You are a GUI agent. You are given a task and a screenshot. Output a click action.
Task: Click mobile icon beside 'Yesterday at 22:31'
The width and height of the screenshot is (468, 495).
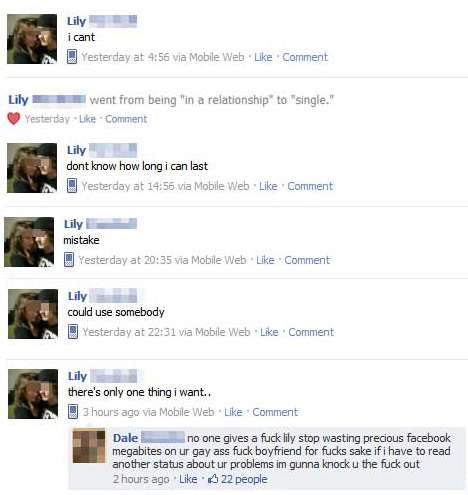(x=73, y=332)
